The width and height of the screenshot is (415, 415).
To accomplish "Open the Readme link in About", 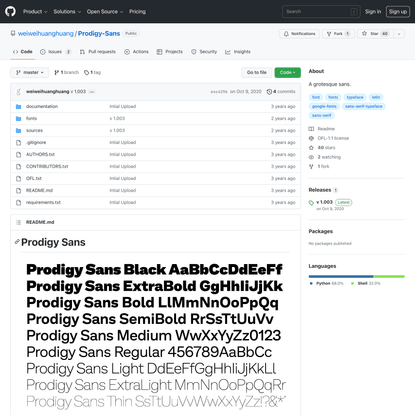I will coord(322,129).
